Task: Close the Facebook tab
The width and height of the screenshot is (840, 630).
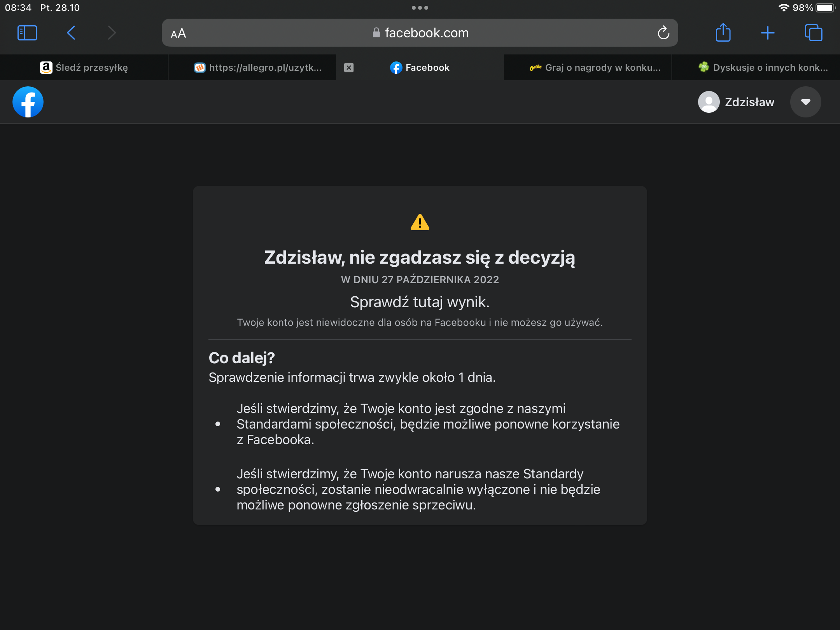Action: 349,68
